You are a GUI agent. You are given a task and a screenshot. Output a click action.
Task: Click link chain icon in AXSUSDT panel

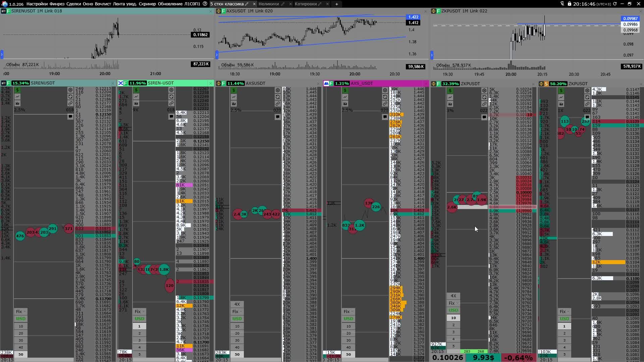(278, 104)
